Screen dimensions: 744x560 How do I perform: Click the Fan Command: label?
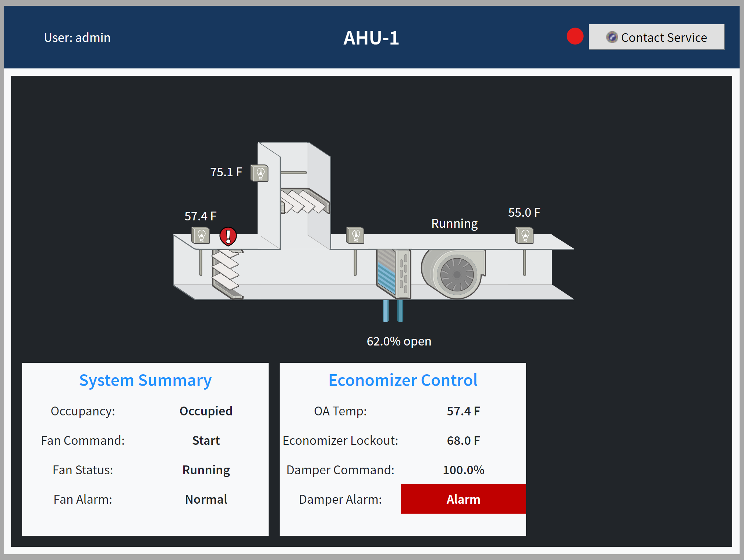coord(83,440)
